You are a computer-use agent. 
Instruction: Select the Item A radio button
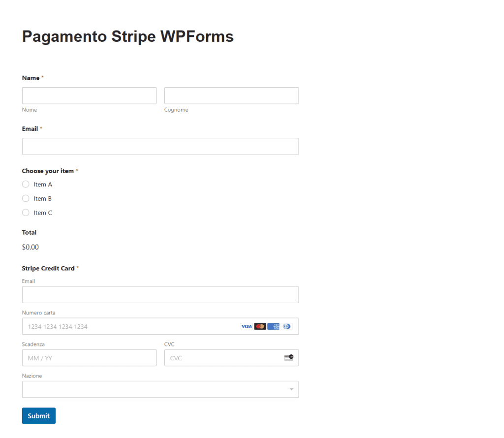point(26,184)
